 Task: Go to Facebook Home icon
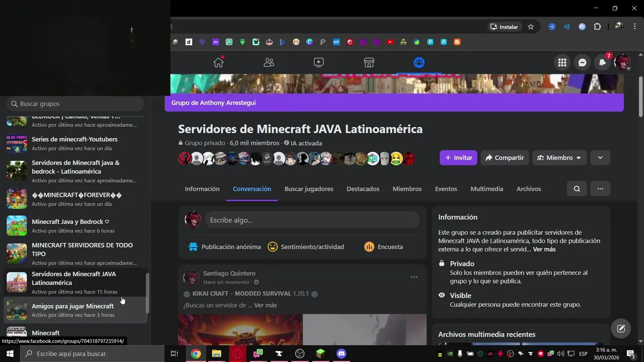point(218,62)
